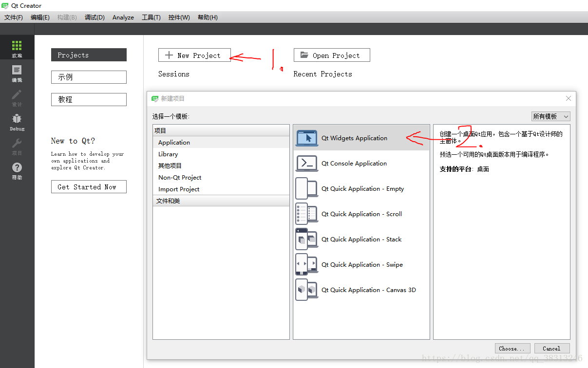Select Qt Quick Application - Canvas 3D label
Image resolution: width=588 pixels, height=368 pixels.
[x=369, y=290]
